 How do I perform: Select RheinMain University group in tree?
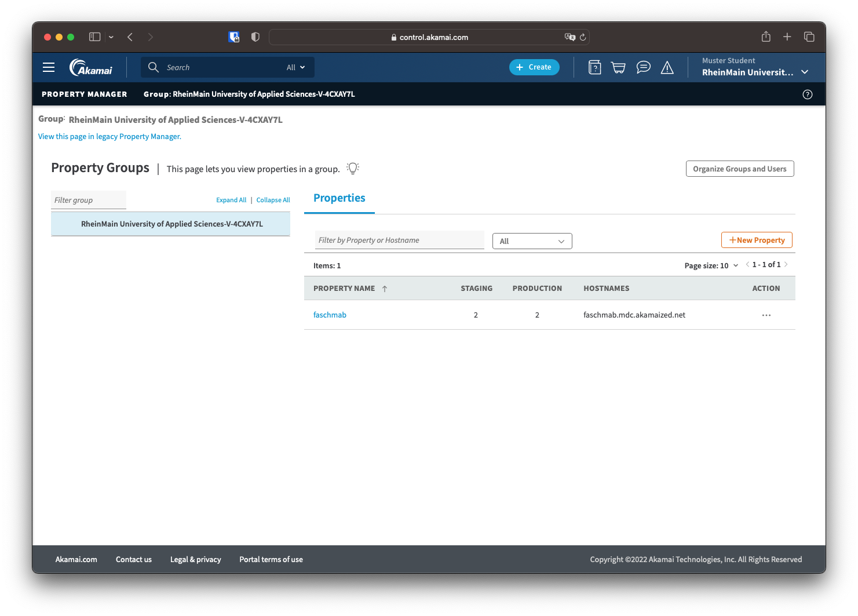[171, 224]
